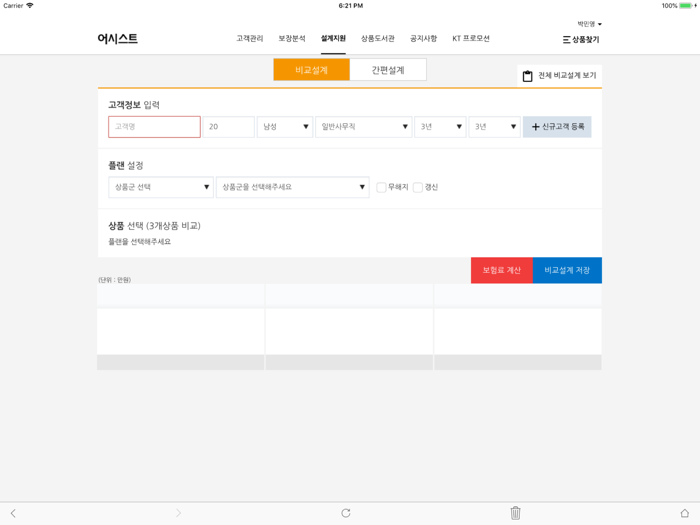This screenshot has width=700, height=525.
Task: Open the 상품군 선택 dropdown
Action: pos(161,187)
